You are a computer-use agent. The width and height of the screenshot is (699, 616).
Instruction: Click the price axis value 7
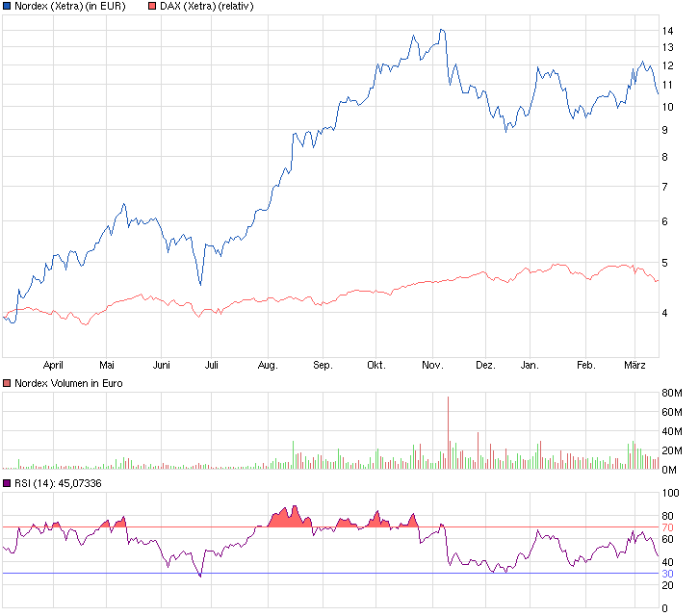pyautogui.click(x=664, y=187)
